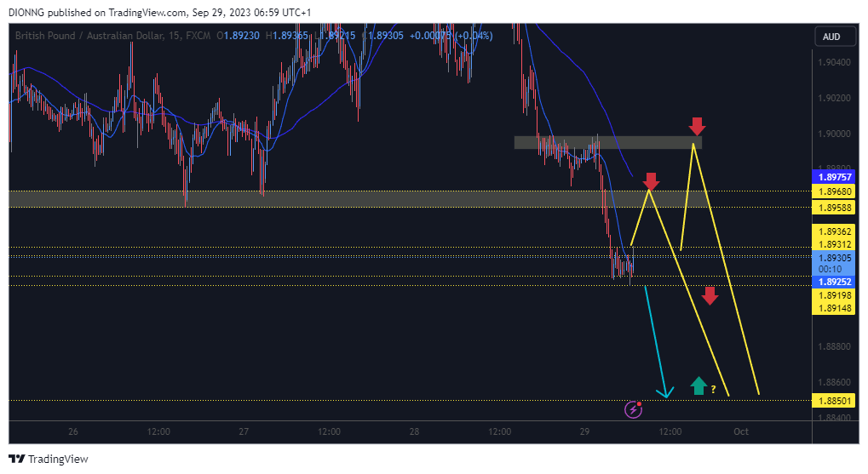The width and height of the screenshot is (868, 474).
Task: Select the yellow 1.89198 price label
Action: click(834, 295)
